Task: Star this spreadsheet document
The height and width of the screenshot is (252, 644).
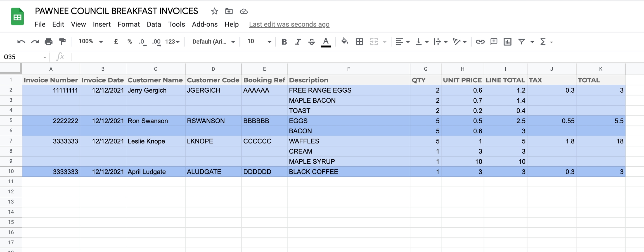Action: click(x=214, y=11)
